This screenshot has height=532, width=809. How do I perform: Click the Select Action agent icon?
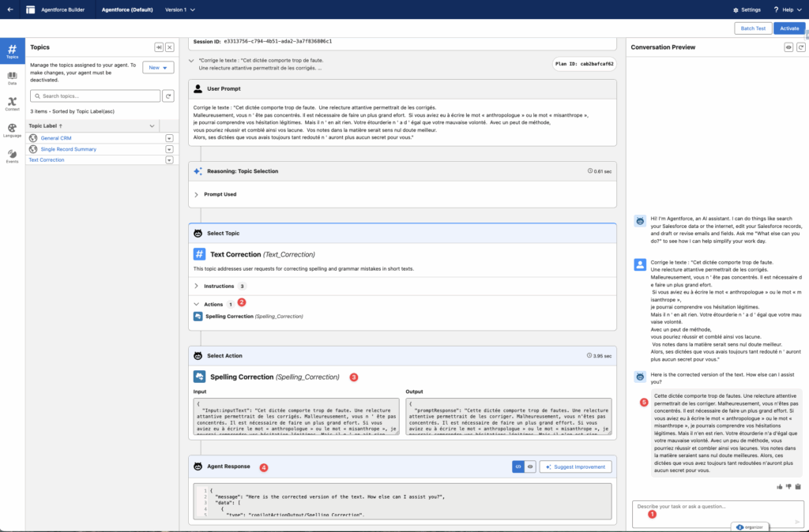coord(198,356)
